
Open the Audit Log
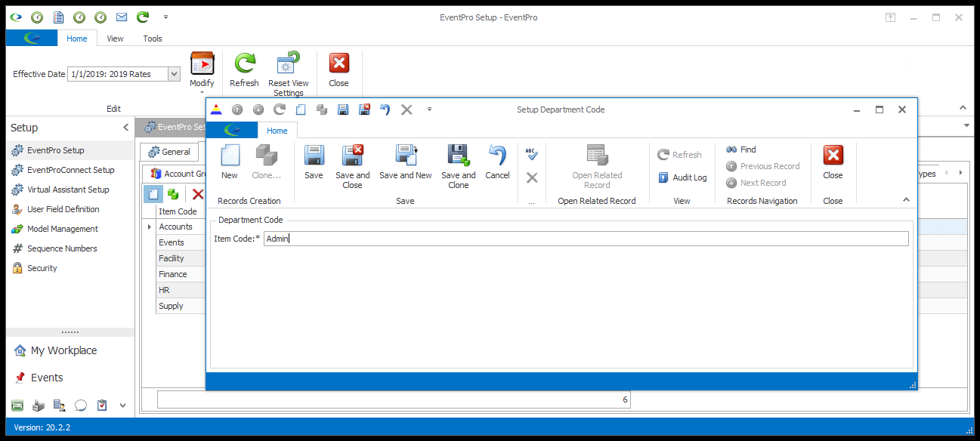click(682, 177)
